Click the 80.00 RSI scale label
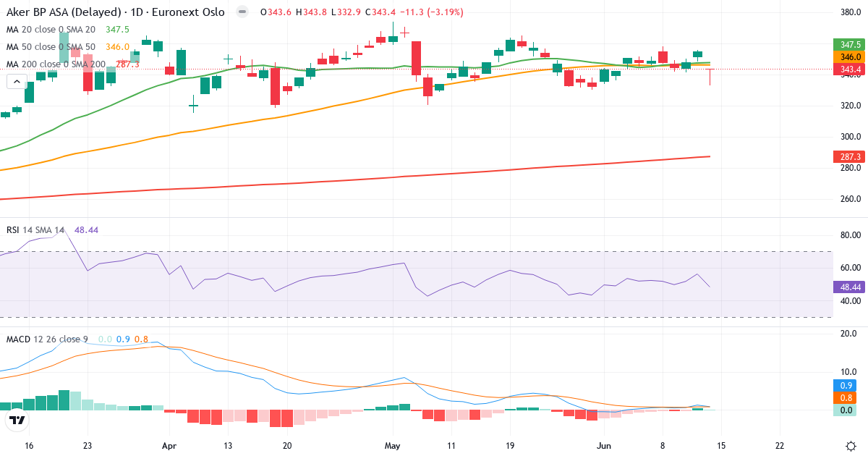This screenshot has width=868, height=456. pyautogui.click(x=850, y=235)
